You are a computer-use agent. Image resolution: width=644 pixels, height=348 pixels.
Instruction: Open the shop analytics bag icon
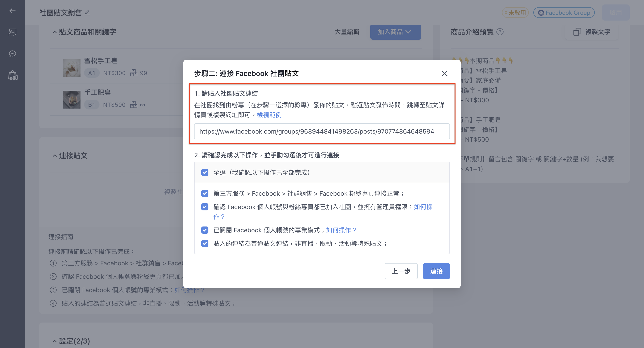click(13, 75)
